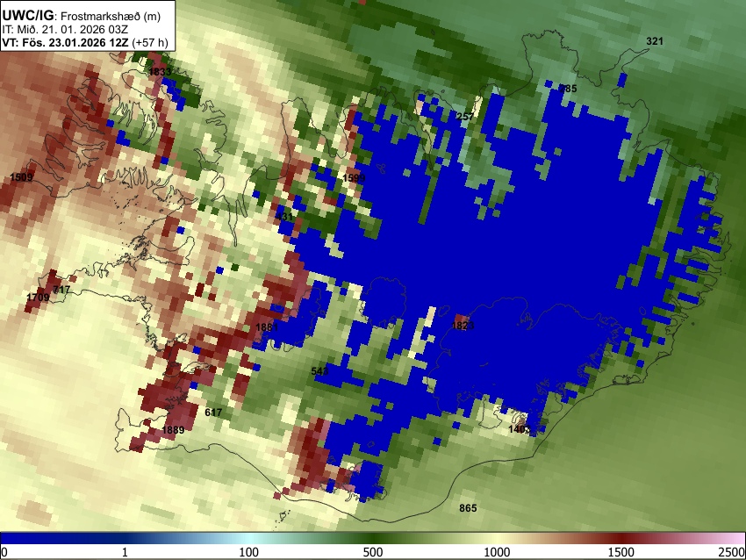Select the 1889 map value
The image size is (746, 560).
(173, 430)
